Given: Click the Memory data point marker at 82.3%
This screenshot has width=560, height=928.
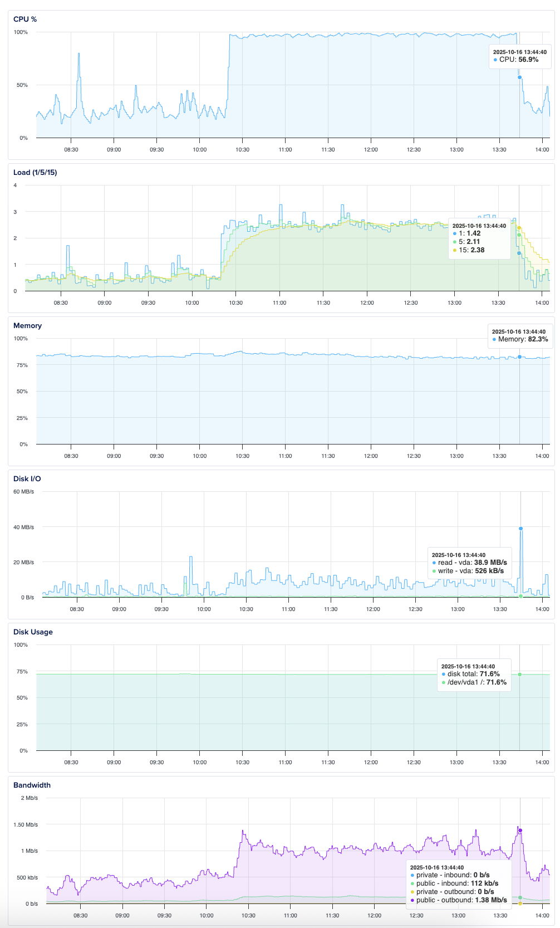Looking at the screenshot, I should coord(520,356).
